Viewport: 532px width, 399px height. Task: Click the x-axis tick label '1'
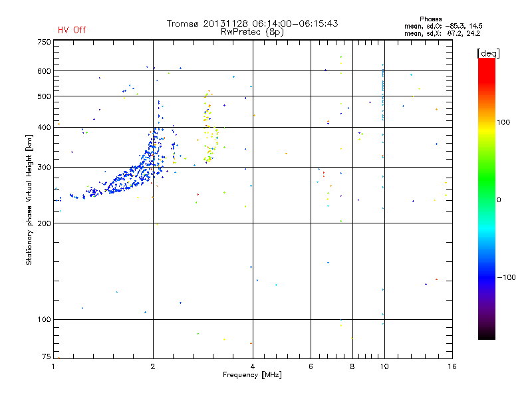53,366
